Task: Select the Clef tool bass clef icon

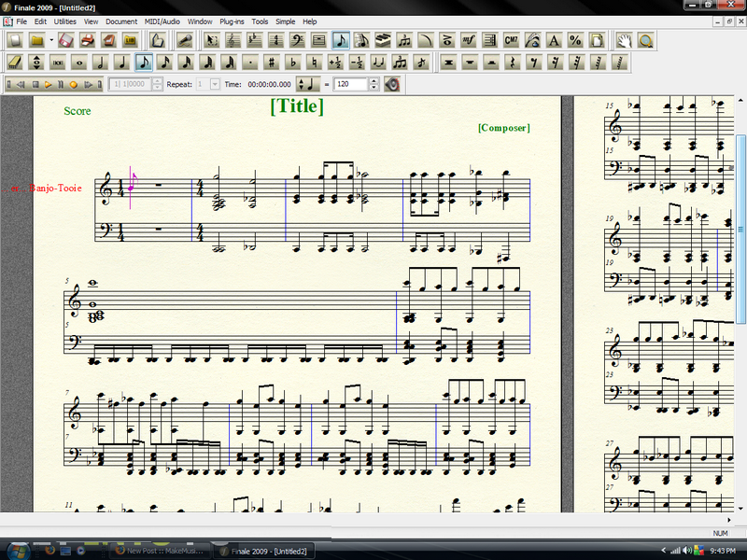Action: 297,40
